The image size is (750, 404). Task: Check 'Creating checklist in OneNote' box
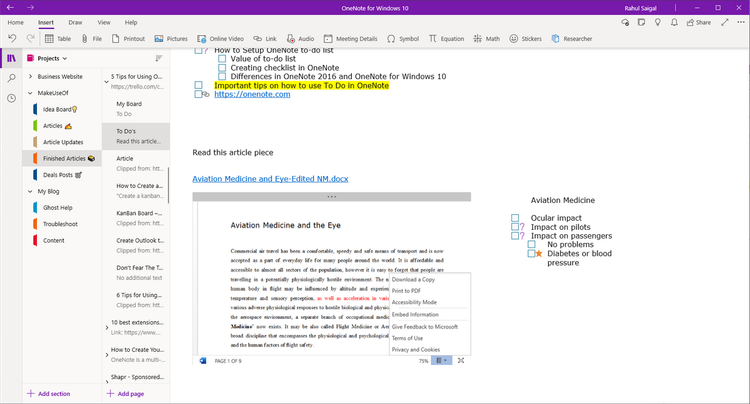(222, 68)
